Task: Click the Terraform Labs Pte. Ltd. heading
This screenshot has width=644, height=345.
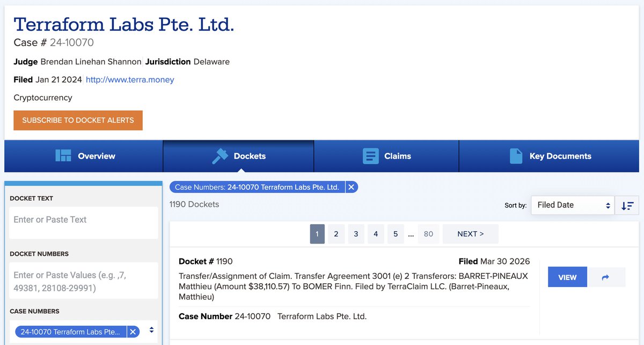Action: pyautogui.click(x=124, y=24)
